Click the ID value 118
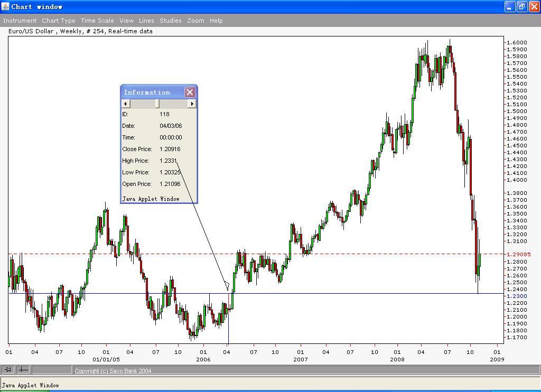The image size is (541, 392). pyautogui.click(x=164, y=114)
